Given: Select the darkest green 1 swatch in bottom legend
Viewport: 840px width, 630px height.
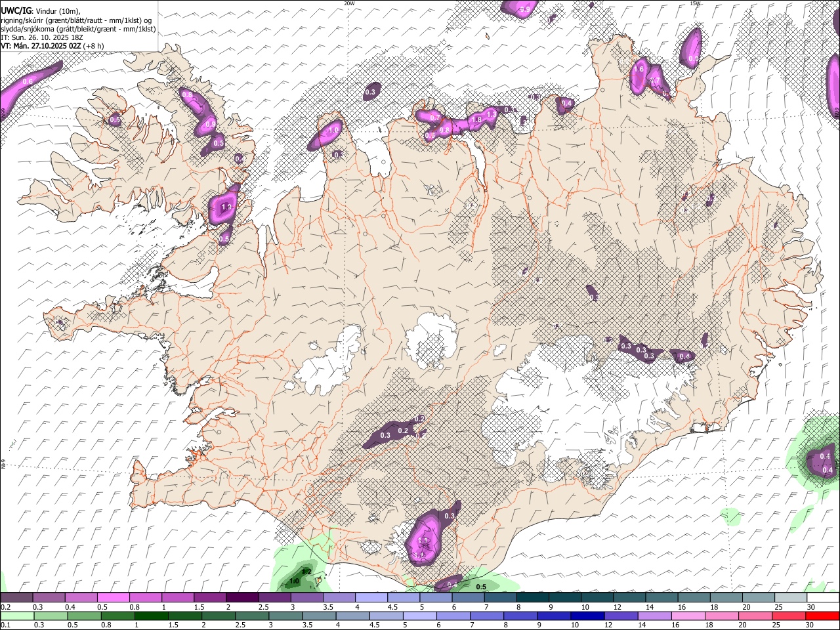Looking at the screenshot, I should click(152, 616).
